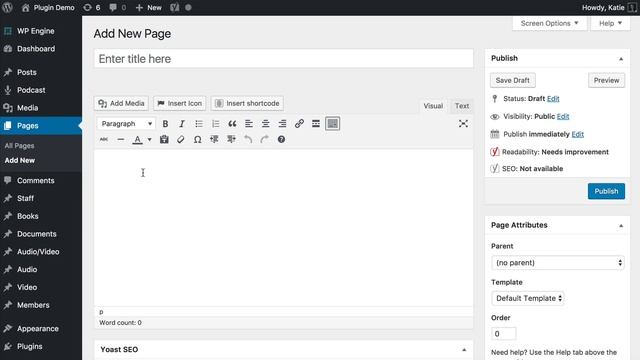
Task: Expand Screen Options panel
Action: click(x=549, y=23)
